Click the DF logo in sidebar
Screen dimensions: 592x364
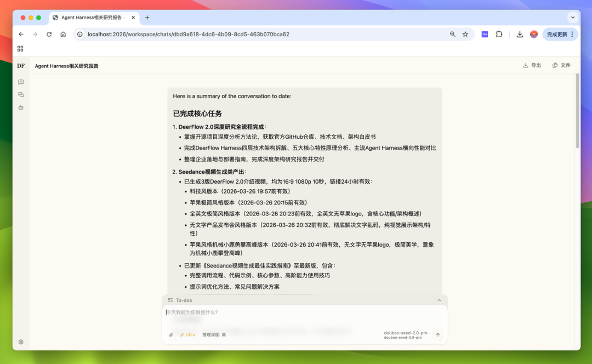(x=21, y=66)
